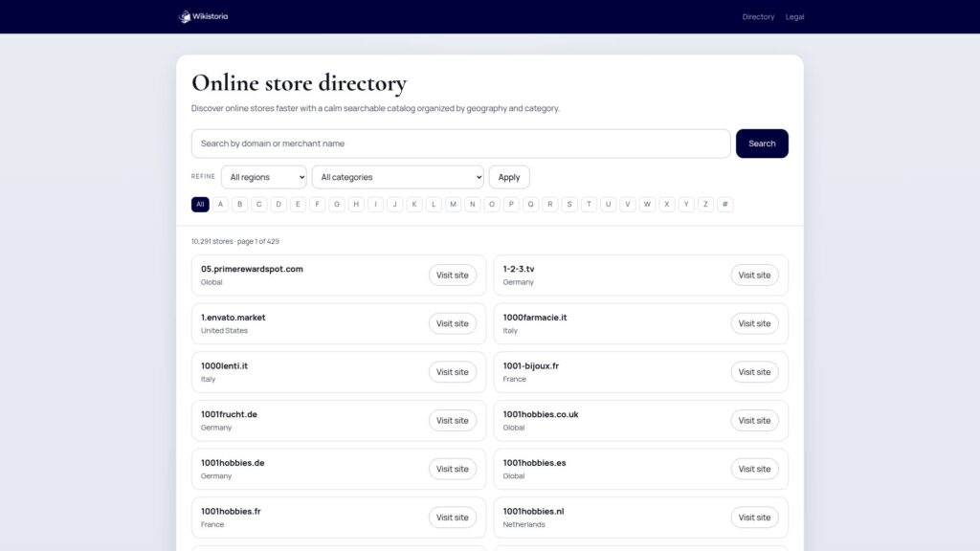Visit site for 1000farmacie.it
The width and height of the screenshot is (980, 551).
pos(754,323)
